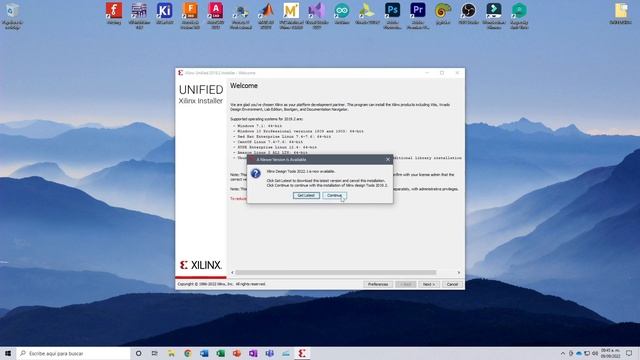The image size is (640, 360).
Task: Open Cortana from the taskbar
Action: 138,353
